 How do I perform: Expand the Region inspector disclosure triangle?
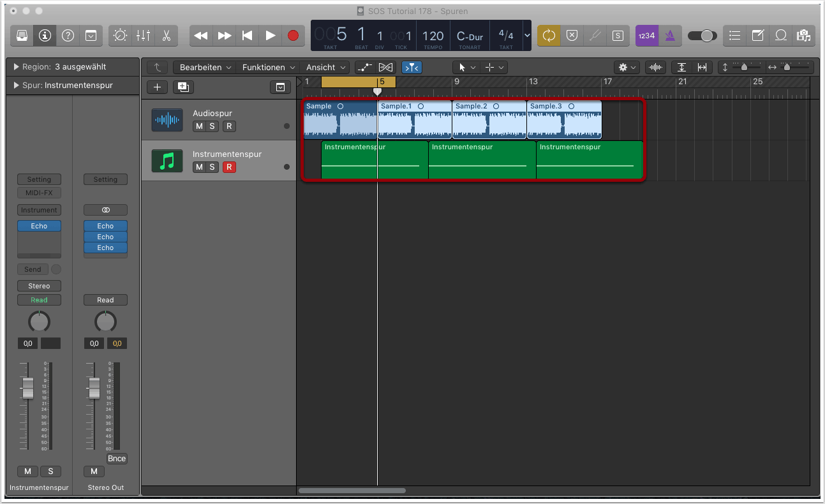(x=16, y=67)
